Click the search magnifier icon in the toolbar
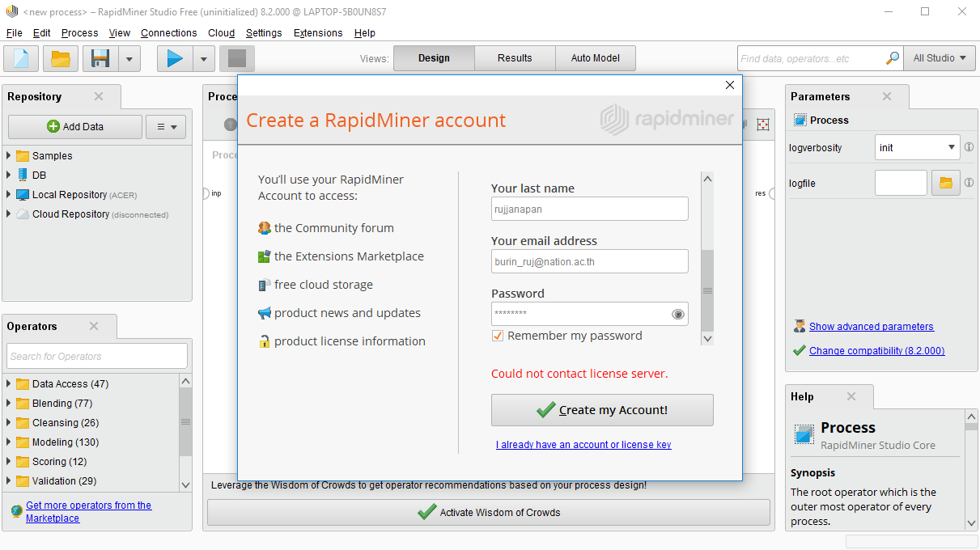Image resolution: width=980 pixels, height=550 pixels. (893, 58)
